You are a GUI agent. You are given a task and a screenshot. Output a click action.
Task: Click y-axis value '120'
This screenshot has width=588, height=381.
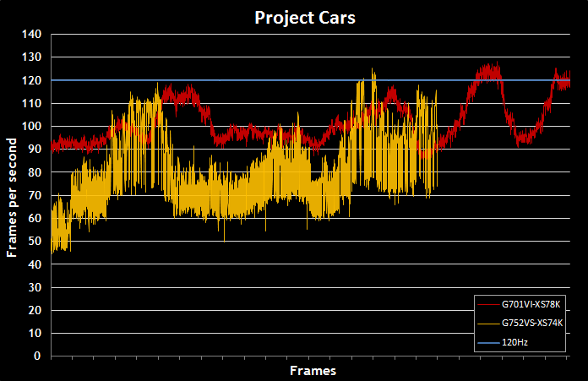tap(31, 80)
